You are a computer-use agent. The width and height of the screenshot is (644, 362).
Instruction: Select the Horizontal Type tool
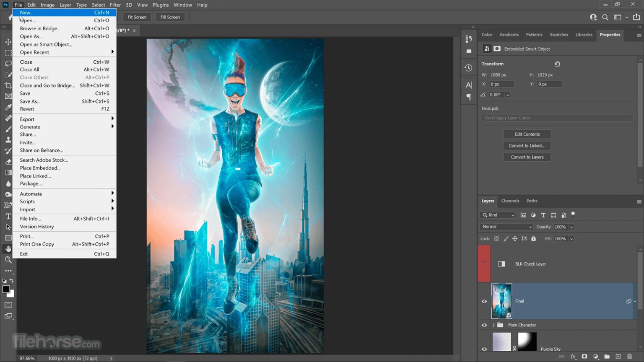8,216
